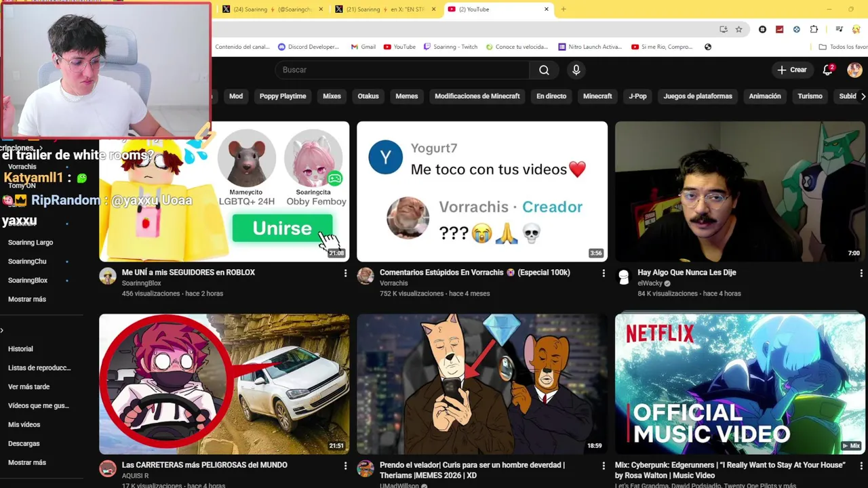Select the En directo chip
Viewport: 868px width, 488px height.
(551, 96)
